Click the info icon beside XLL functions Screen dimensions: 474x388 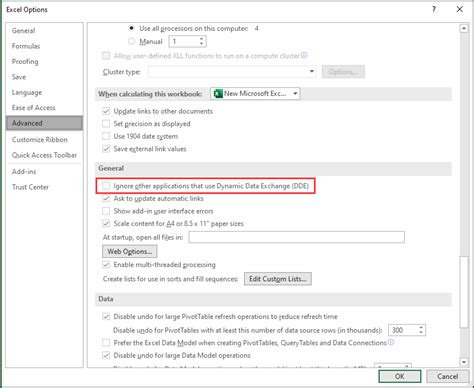(304, 55)
